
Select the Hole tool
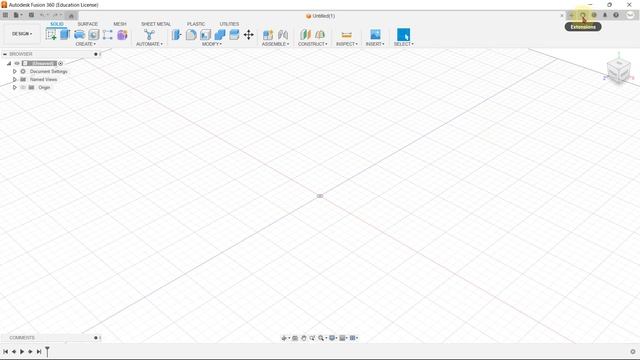click(93, 35)
